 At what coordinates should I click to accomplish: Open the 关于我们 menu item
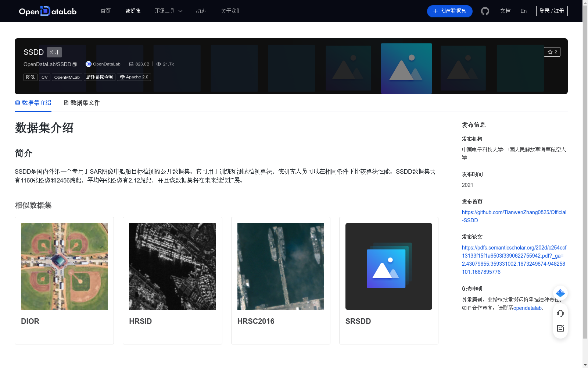coord(231,11)
